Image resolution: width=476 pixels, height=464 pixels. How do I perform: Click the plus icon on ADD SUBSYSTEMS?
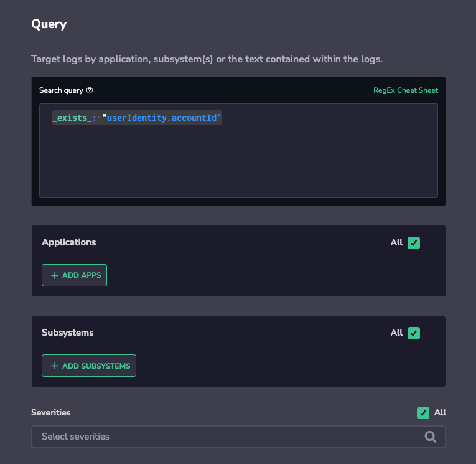point(55,366)
